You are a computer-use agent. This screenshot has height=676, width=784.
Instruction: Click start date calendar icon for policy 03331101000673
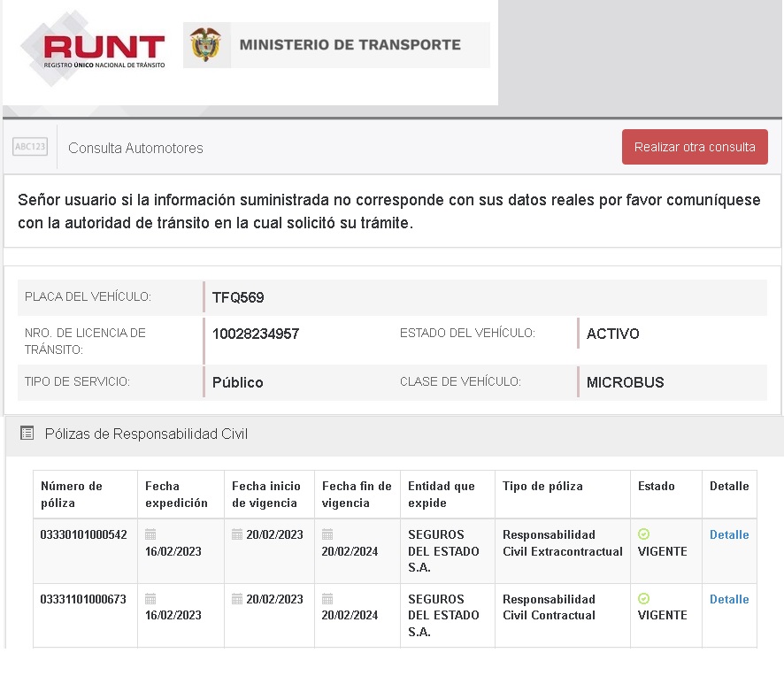(237, 599)
